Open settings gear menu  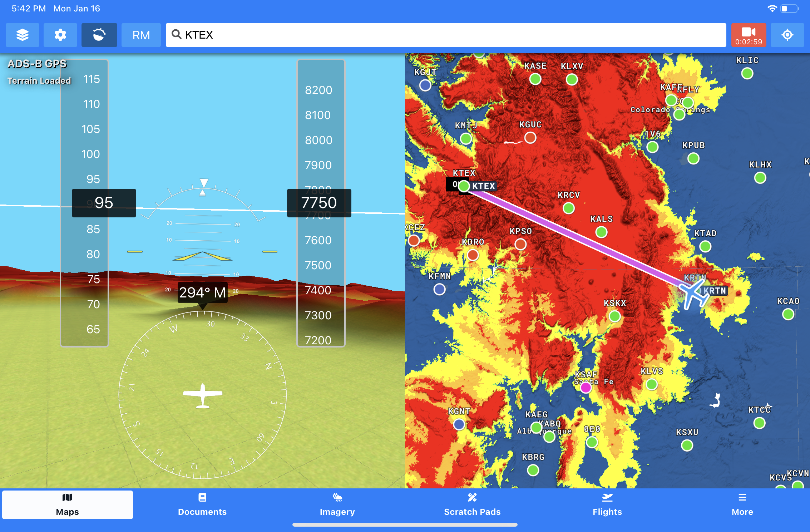pyautogui.click(x=59, y=34)
